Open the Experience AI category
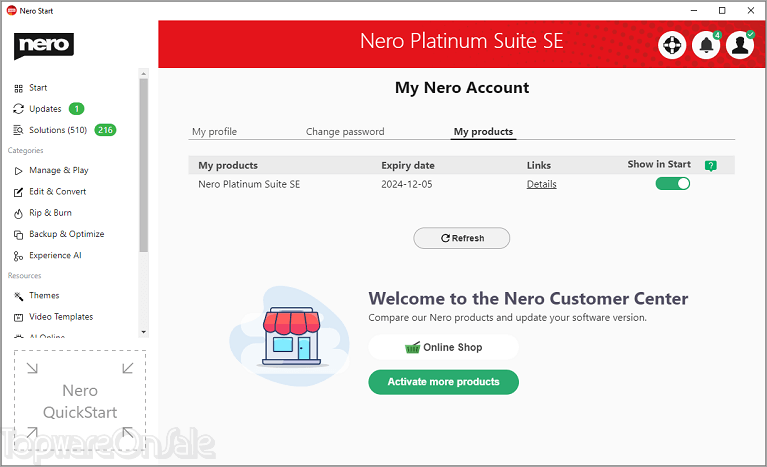The image size is (767, 467). click(x=55, y=255)
